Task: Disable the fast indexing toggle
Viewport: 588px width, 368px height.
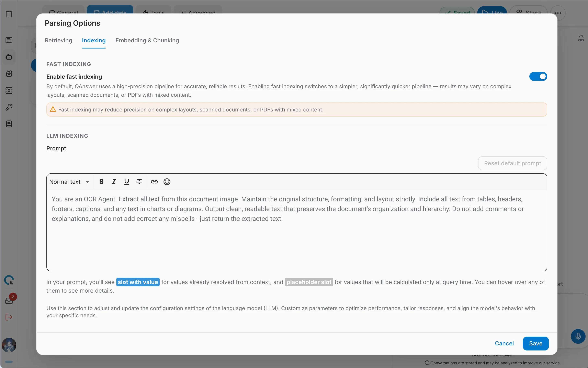Action: click(x=538, y=76)
